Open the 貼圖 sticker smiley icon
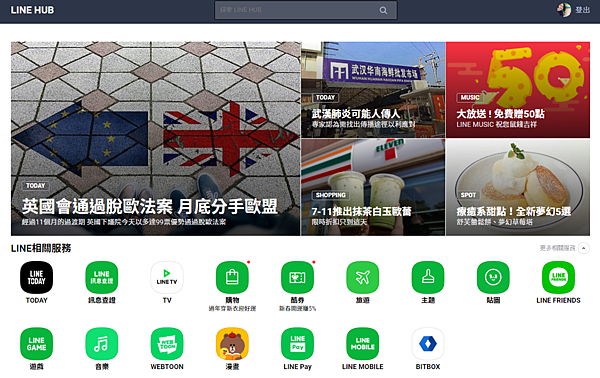Image resolution: width=600 pixels, height=378 pixels. click(x=493, y=277)
